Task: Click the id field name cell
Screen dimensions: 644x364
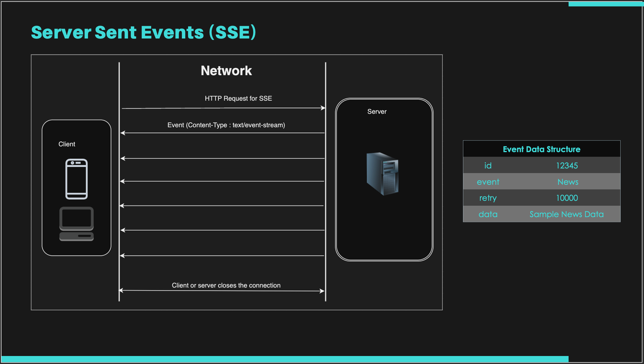Action: point(488,165)
